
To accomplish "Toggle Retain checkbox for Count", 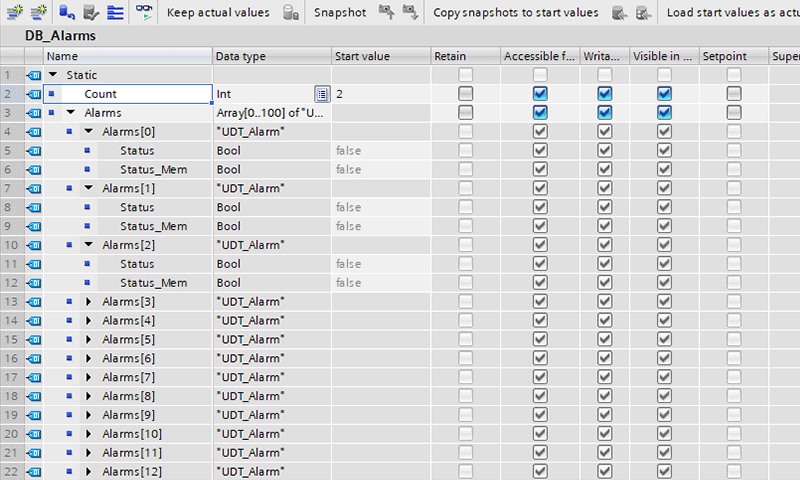I will pos(465,93).
